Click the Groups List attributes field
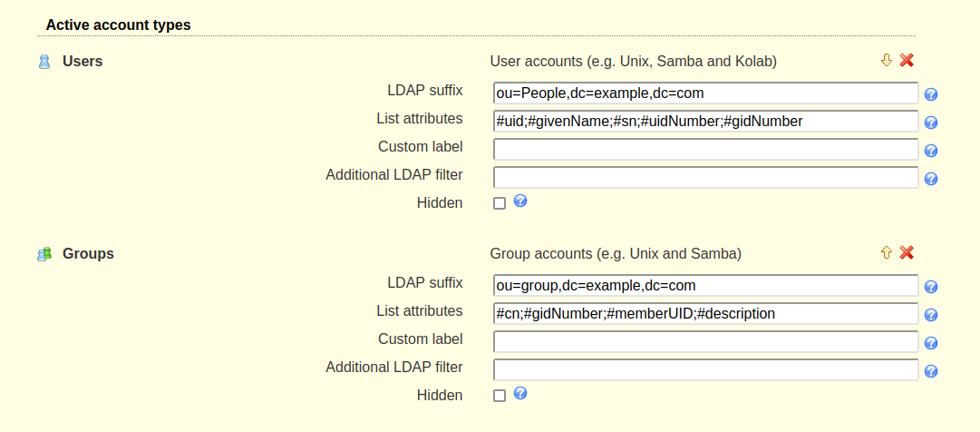Image resolution: width=980 pixels, height=432 pixels. (x=705, y=314)
